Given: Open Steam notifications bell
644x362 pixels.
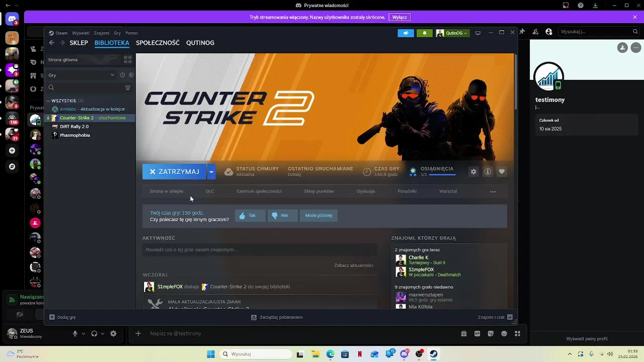Looking at the screenshot, I should 425,33.
